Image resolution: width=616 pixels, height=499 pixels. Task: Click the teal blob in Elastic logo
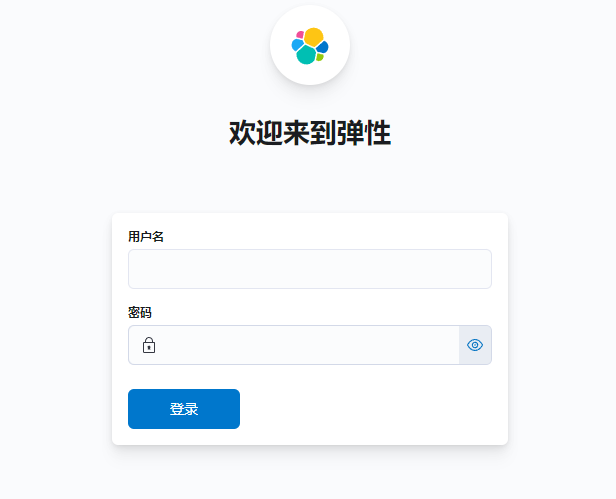click(x=306, y=55)
